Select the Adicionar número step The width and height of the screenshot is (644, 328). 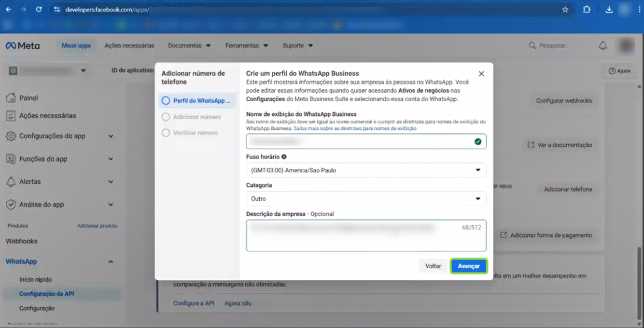click(196, 117)
